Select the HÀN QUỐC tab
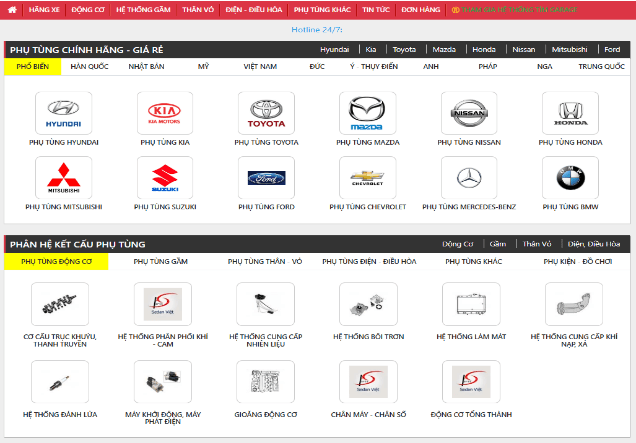This screenshot has height=443, width=636. click(90, 66)
